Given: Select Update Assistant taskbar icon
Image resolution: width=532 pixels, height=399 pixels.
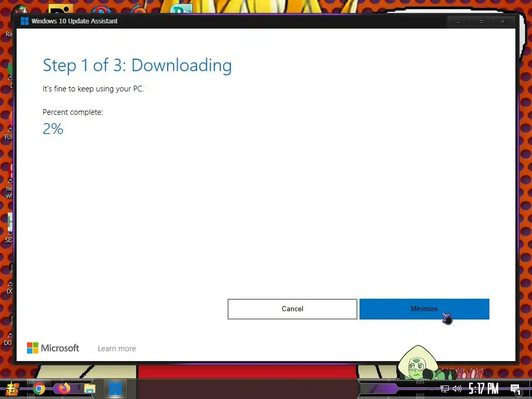Looking at the screenshot, I should 115,389.
